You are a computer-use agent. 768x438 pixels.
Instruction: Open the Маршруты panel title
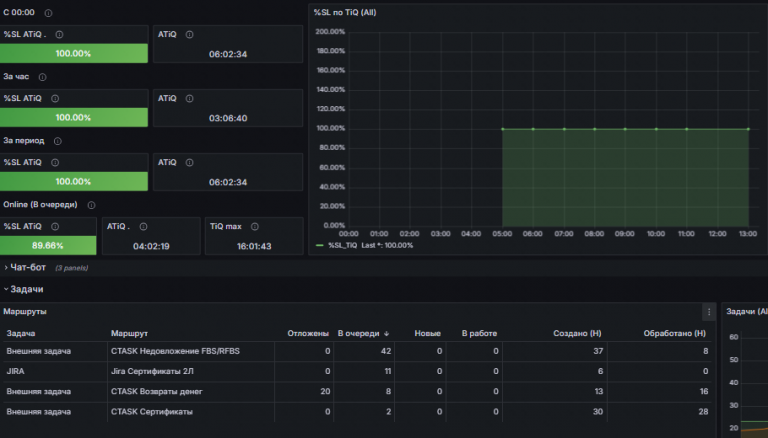[25, 312]
